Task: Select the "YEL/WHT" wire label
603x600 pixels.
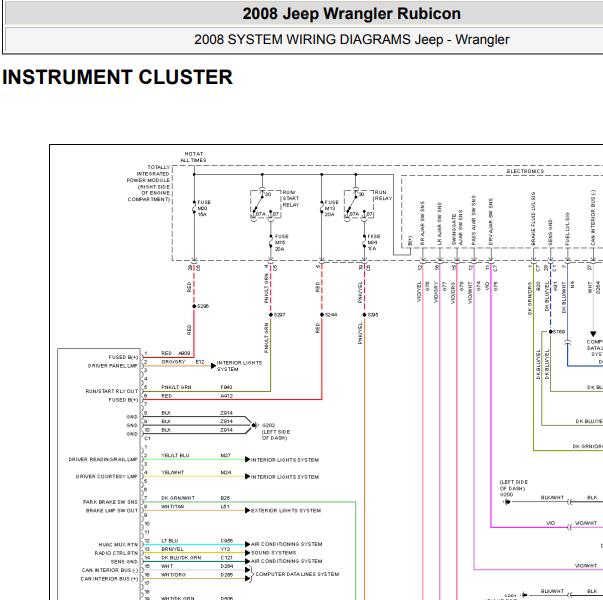Action: 172,472
